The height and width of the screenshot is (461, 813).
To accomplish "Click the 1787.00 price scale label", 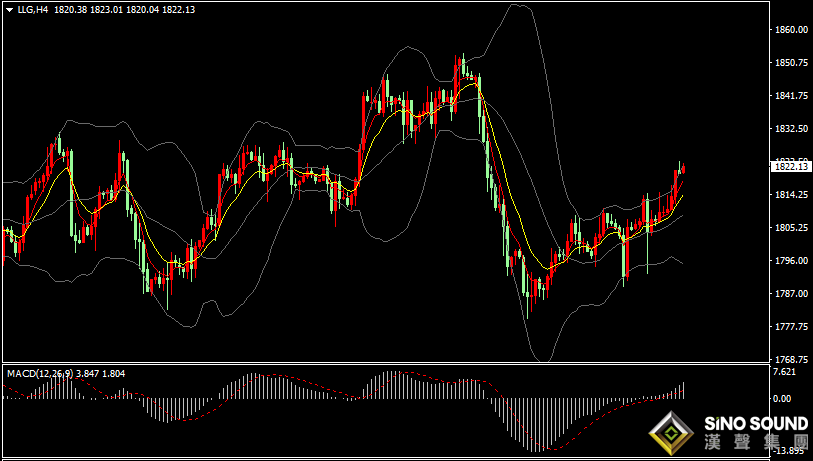I will pyautogui.click(x=791, y=294).
